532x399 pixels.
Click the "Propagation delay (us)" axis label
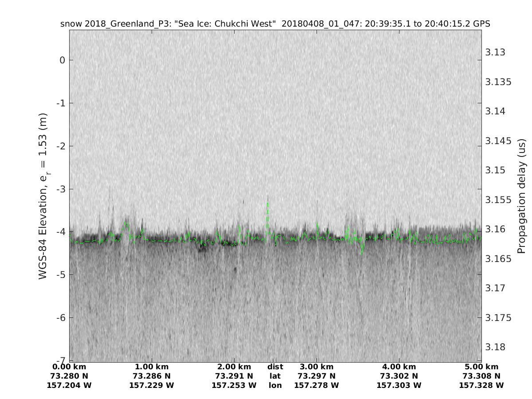(x=521, y=196)
